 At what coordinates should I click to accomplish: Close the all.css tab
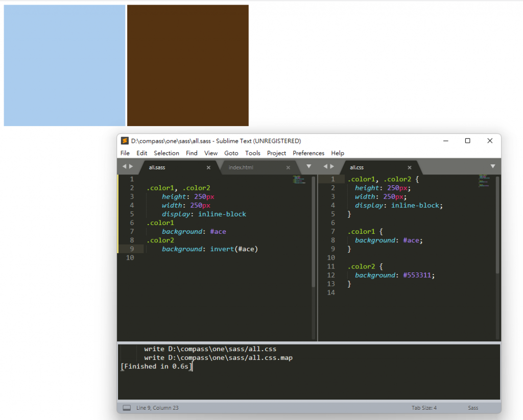(x=410, y=168)
